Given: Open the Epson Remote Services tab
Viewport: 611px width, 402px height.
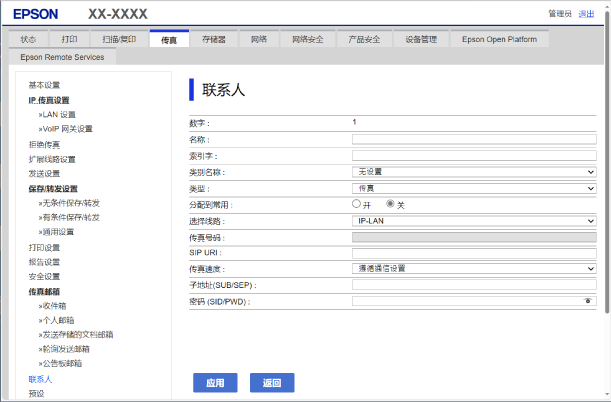Looking at the screenshot, I should click(x=62, y=57).
